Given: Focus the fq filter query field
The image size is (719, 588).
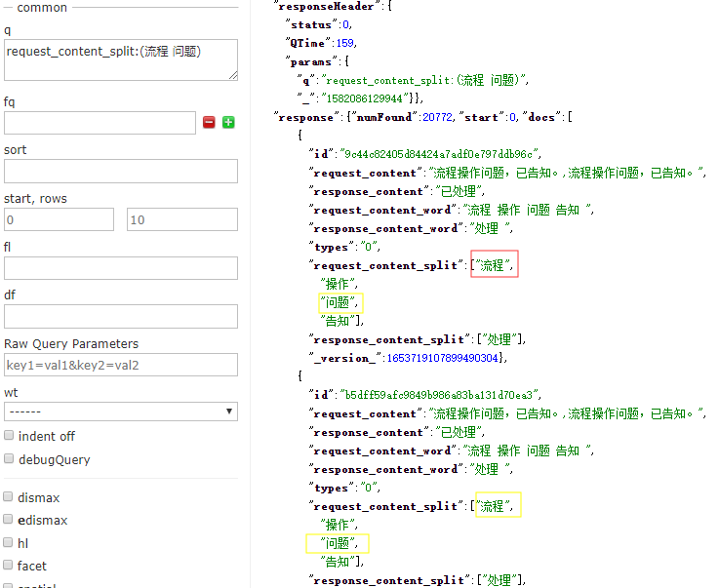Looking at the screenshot, I should (100, 123).
